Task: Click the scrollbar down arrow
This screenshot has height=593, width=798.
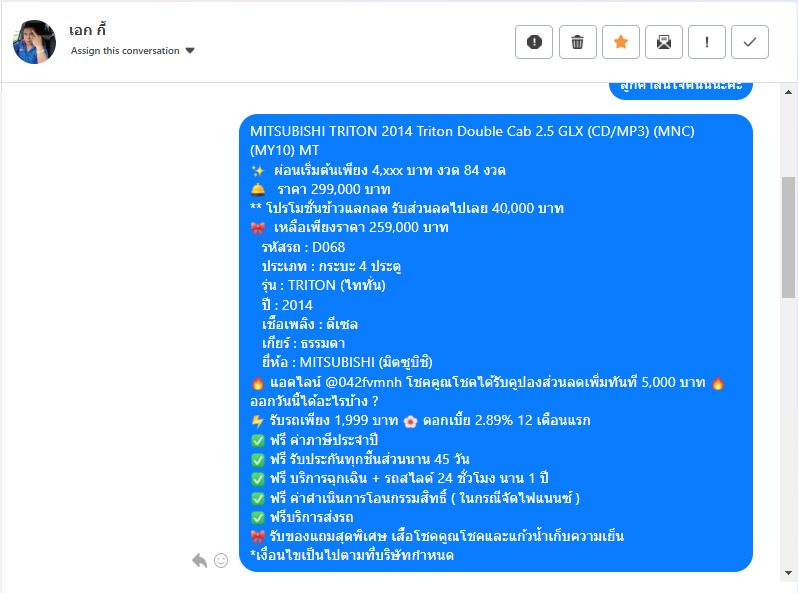Action: (788, 573)
